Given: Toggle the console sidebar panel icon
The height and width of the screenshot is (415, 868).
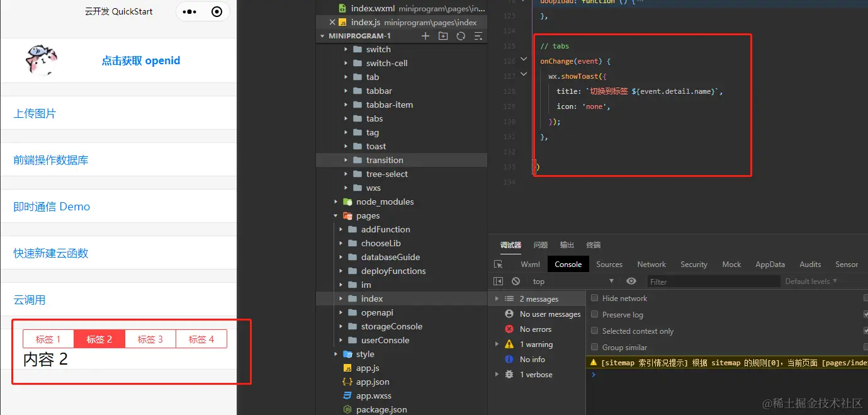Looking at the screenshot, I should point(499,281).
